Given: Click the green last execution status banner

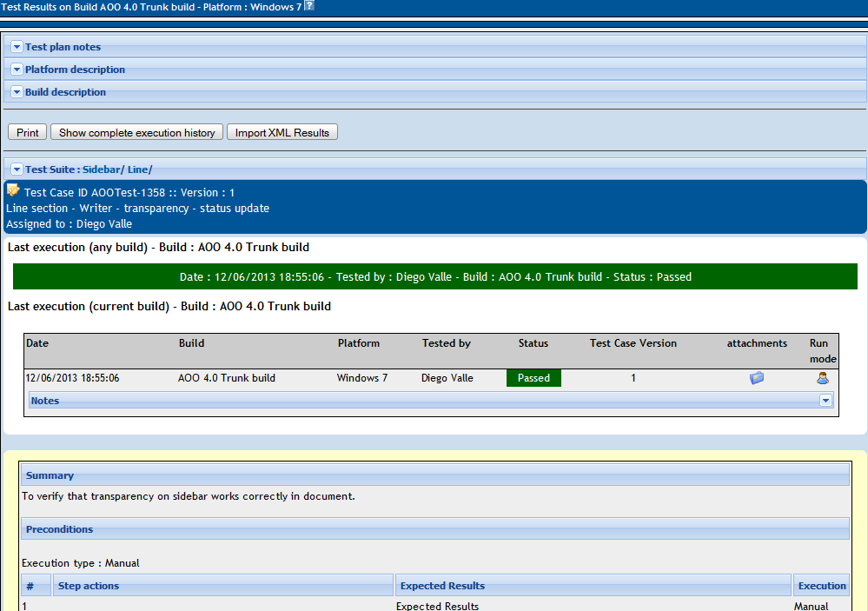Looking at the screenshot, I should click(435, 276).
